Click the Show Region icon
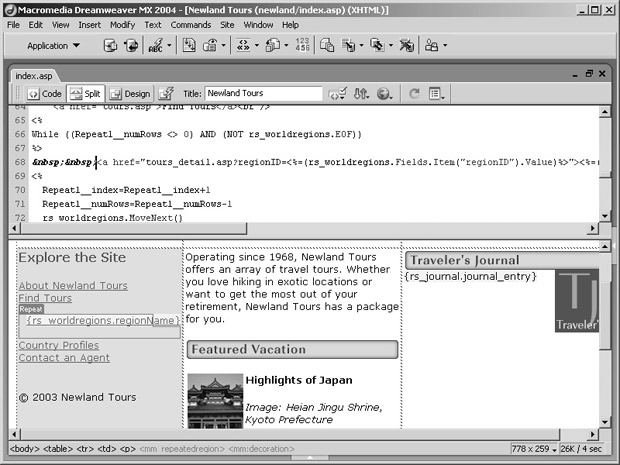 pyautogui.click(x=210, y=46)
